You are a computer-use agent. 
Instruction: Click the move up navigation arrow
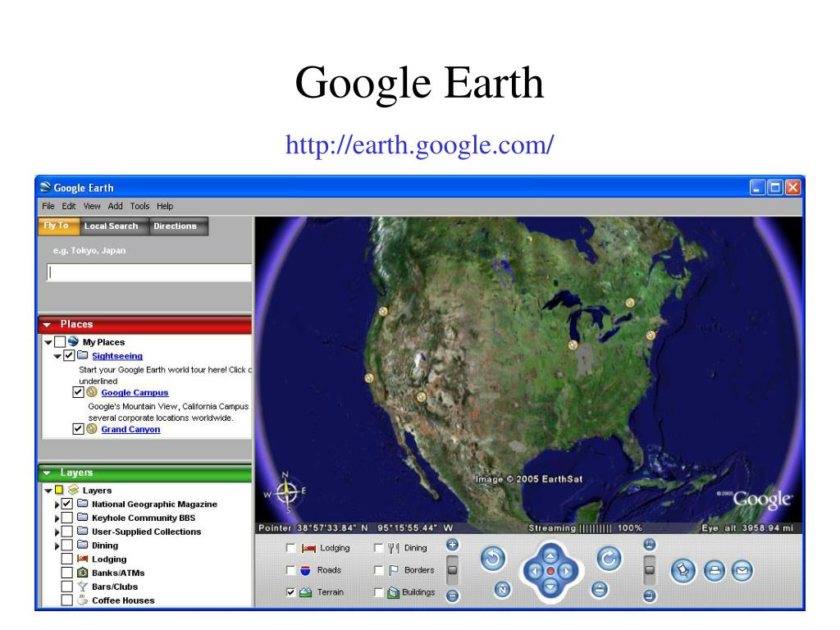pyautogui.click(x=550, y=555)
